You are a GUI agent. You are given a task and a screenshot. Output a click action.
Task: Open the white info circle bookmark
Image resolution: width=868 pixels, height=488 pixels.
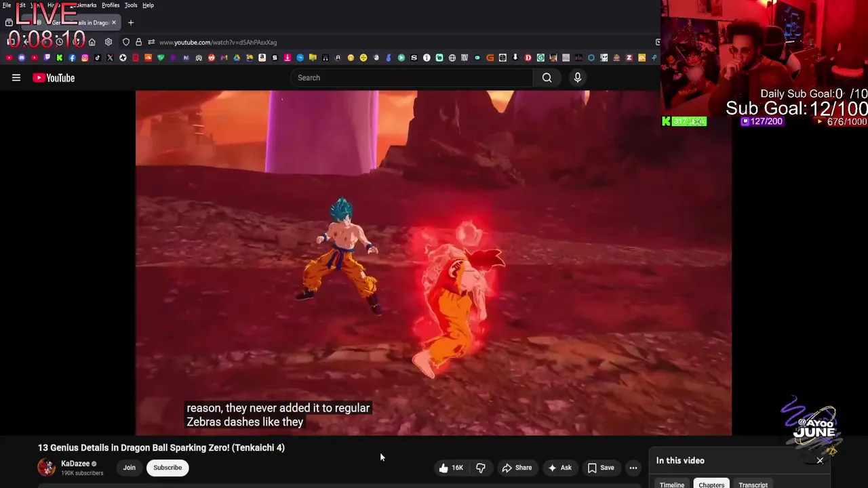pos(427,58)
